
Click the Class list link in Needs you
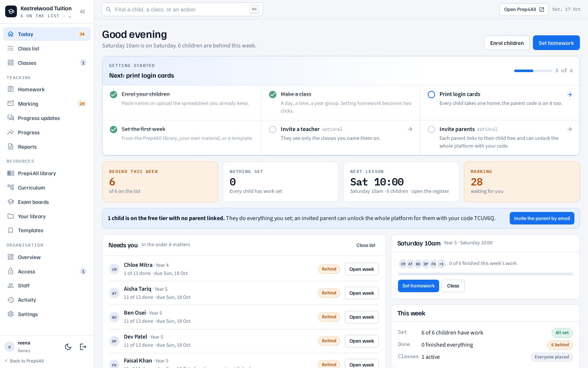366,245
